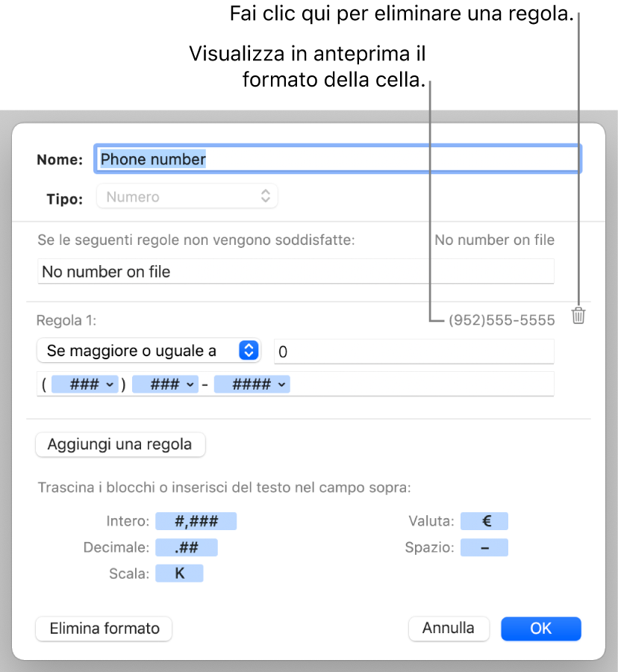Click the Elimina formato button

click(104, 629)
